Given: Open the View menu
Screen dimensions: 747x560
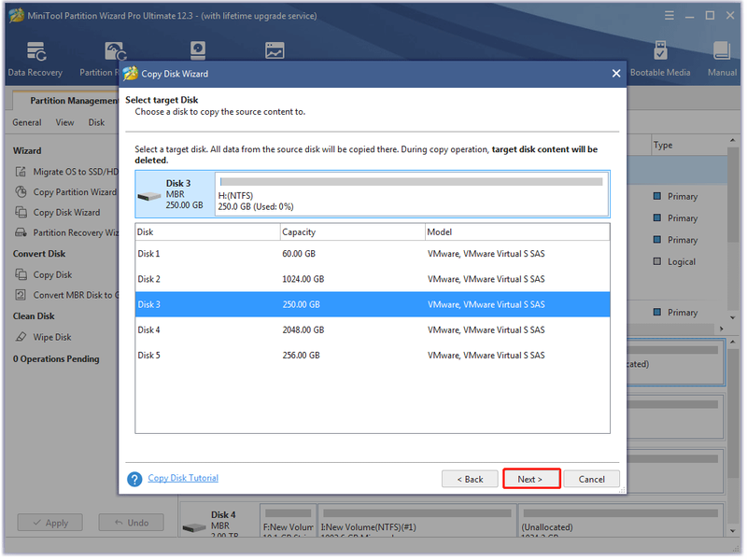Looking at the screenshot, I should coord(64,123).
